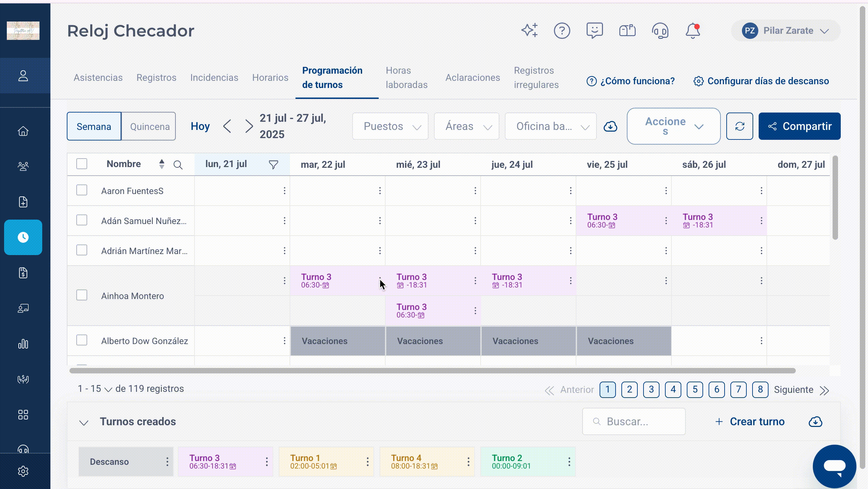The width and height of the screenshot is (868, 489).
Task: Expand the Áreas dropdown
Action: coord(467,127)
